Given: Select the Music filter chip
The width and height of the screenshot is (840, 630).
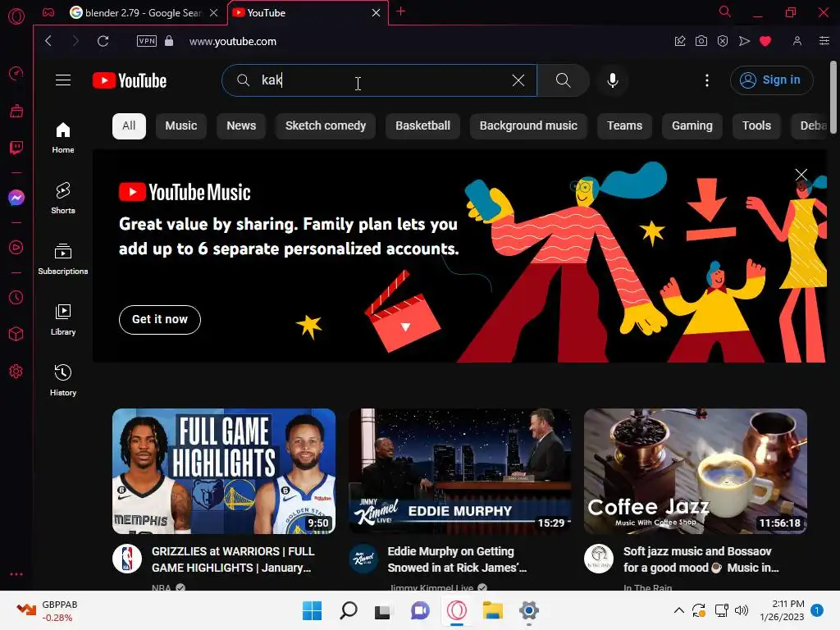Looking at the screenshot, I should 181,126.
